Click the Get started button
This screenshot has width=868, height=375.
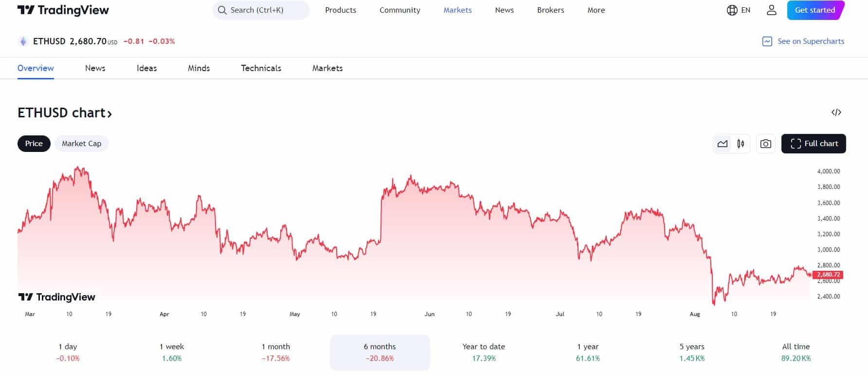815,10
